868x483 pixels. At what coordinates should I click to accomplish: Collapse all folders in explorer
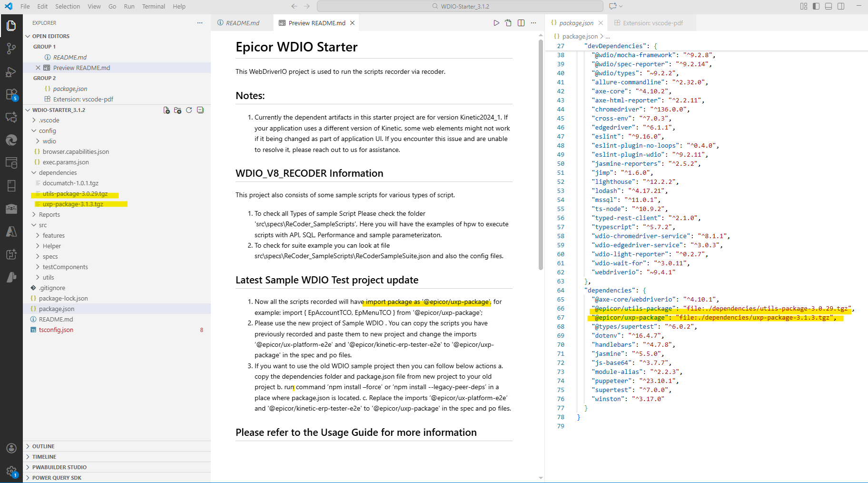pyautogui.click(x=200, y=110)
